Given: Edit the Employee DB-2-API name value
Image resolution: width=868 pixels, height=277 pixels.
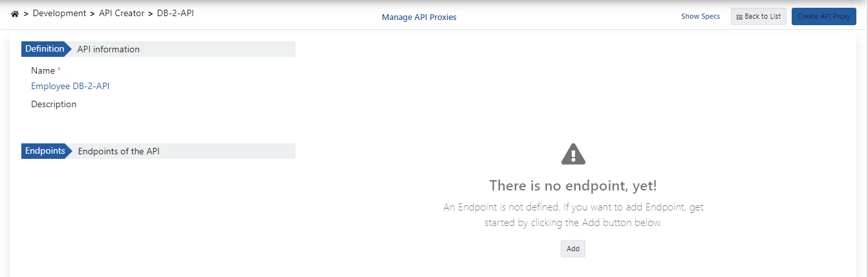Looking at the screenshot, I should point(70,86).
